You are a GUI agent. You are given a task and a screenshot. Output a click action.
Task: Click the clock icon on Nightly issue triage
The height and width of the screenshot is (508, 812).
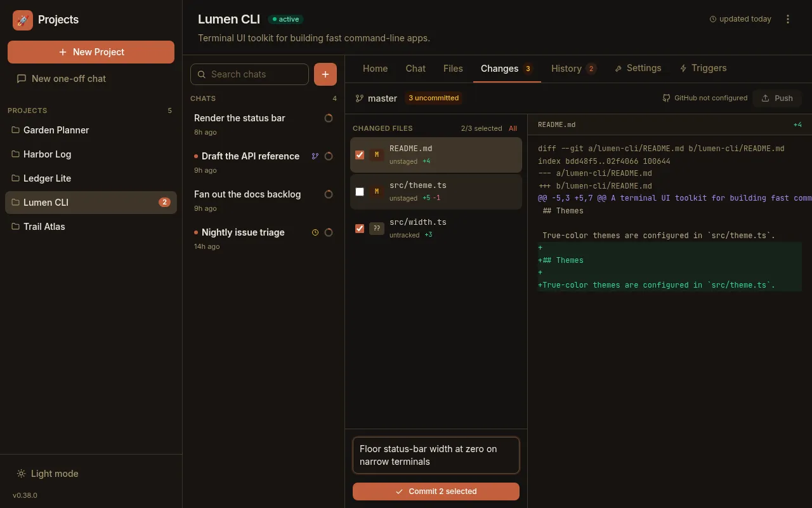315,232
